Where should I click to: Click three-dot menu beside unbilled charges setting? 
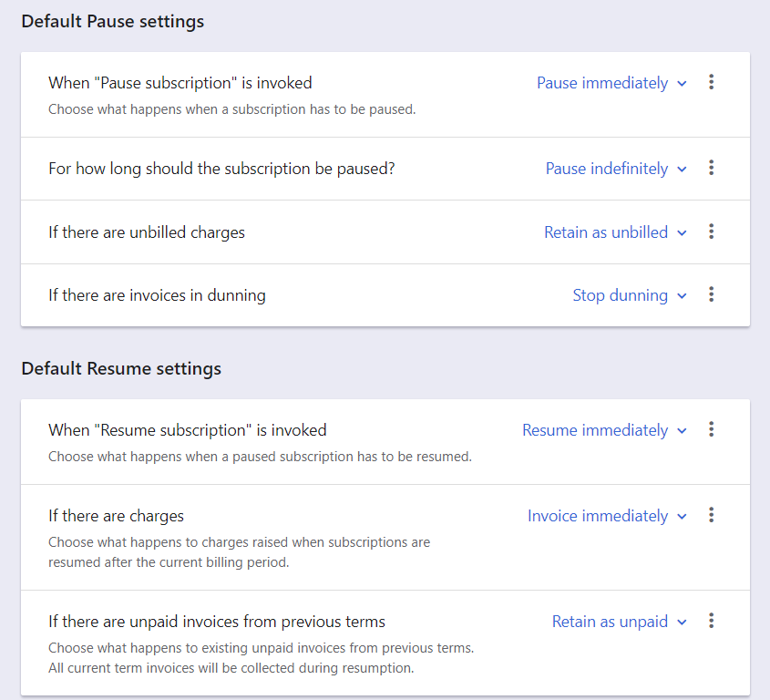point(712,232)
